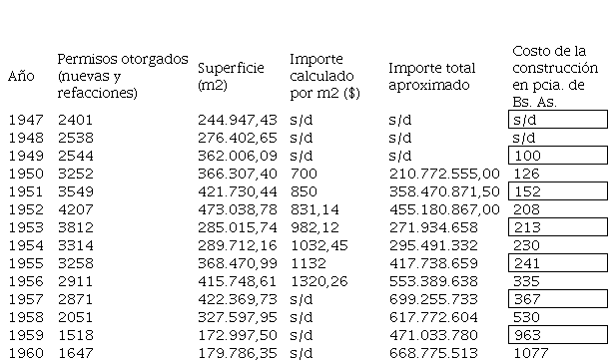The width and height of the screenshot is (611, 364).
Task: Click the boxed cost value 963
Action: 558,334
